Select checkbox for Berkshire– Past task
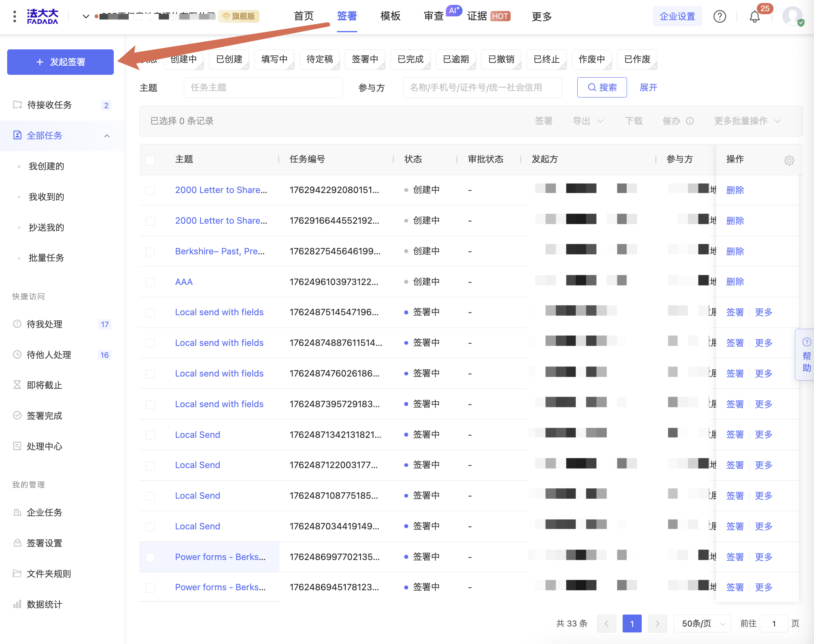Image resolution: width=814 pixels, height=644 pixels. [x=150, y=252]
